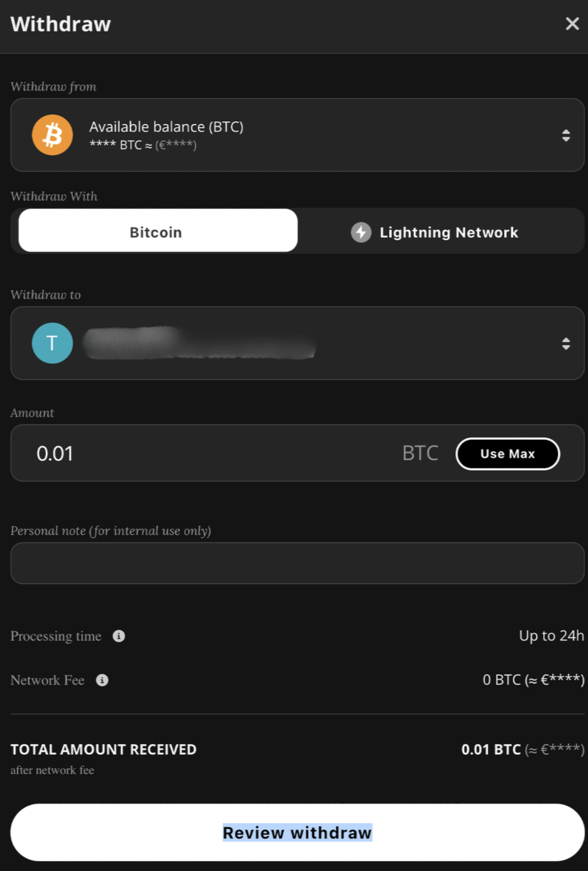Click the Bitcoin logo on available balance
The width and height of the screenshot is (588, 871).
[x=53, y=134]
